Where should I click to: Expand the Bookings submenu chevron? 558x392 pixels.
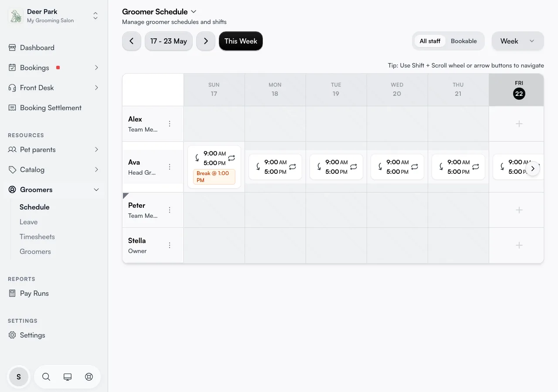pos(96,68)
